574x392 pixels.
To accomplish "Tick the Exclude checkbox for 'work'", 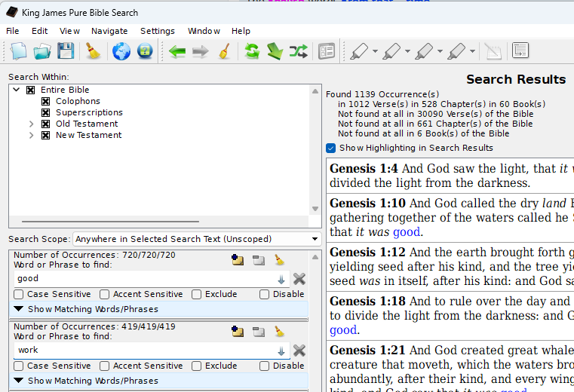I will [x=197, y=366].
